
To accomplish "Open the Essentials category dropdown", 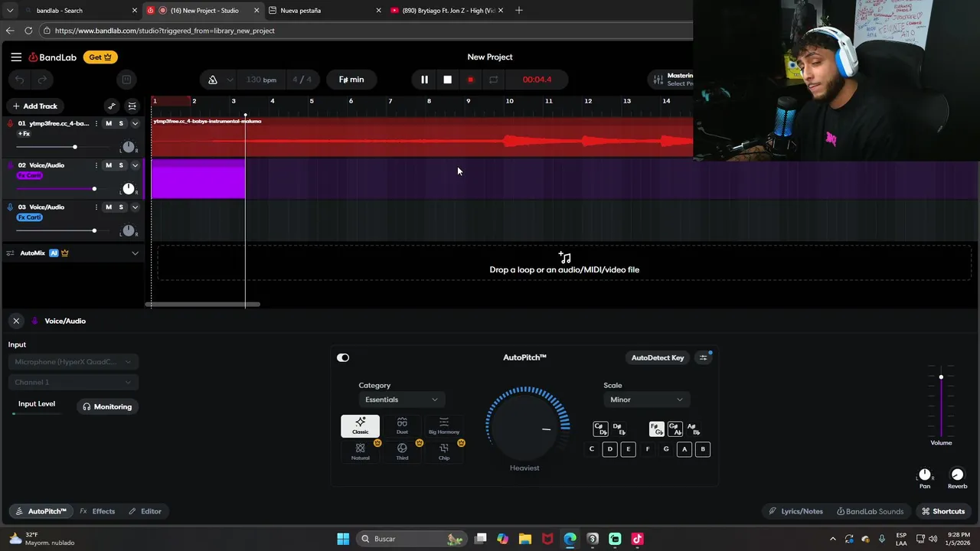I will click(401, 399).
